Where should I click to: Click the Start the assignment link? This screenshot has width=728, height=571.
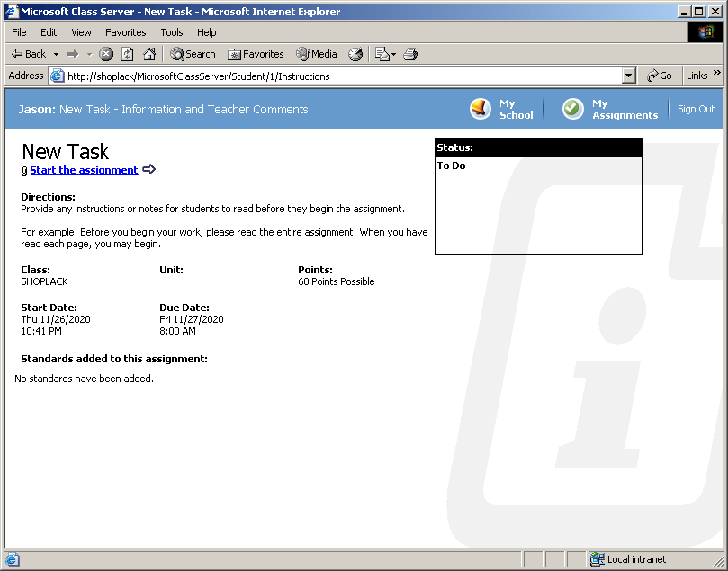pyautogui.click(x=84, y=170)
